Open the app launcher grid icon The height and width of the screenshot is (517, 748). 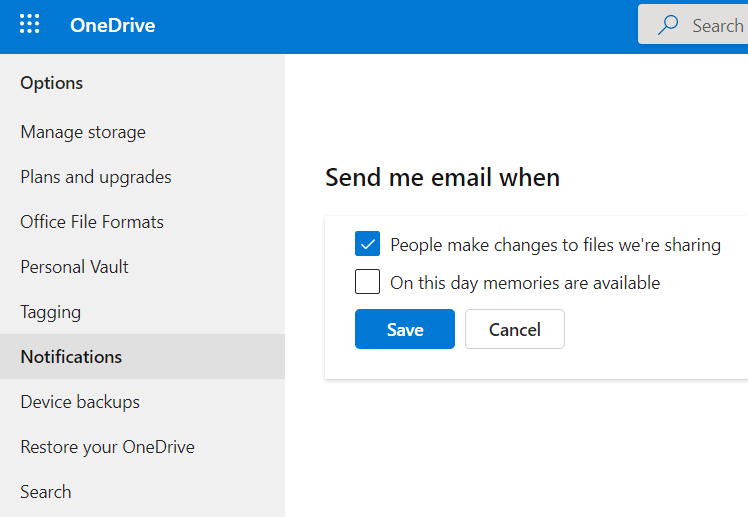(x=30, y=24)
